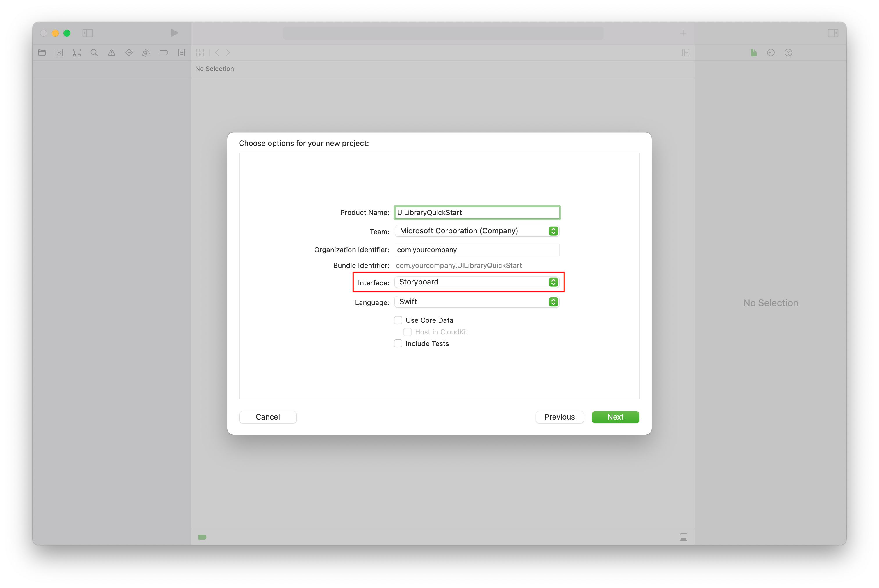The height and width of the screenshot is (588, 879).
Task: Click the Next confirmation button
Action: click(x=615, y=417)
